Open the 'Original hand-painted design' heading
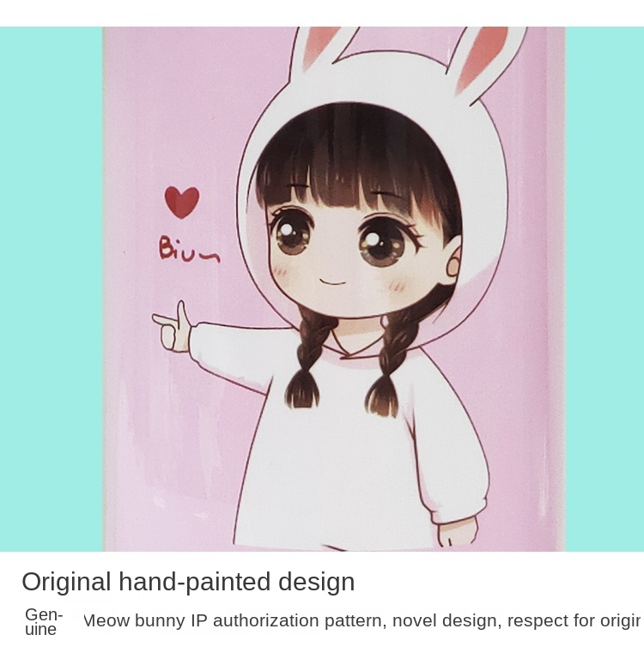The height and width of the screenshot is (659, 644). coord(188,582)
